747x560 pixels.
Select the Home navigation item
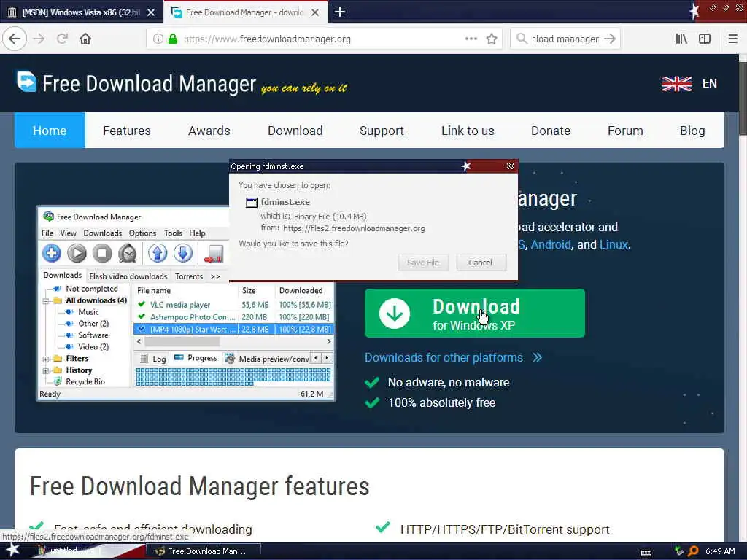coord(50,130)
